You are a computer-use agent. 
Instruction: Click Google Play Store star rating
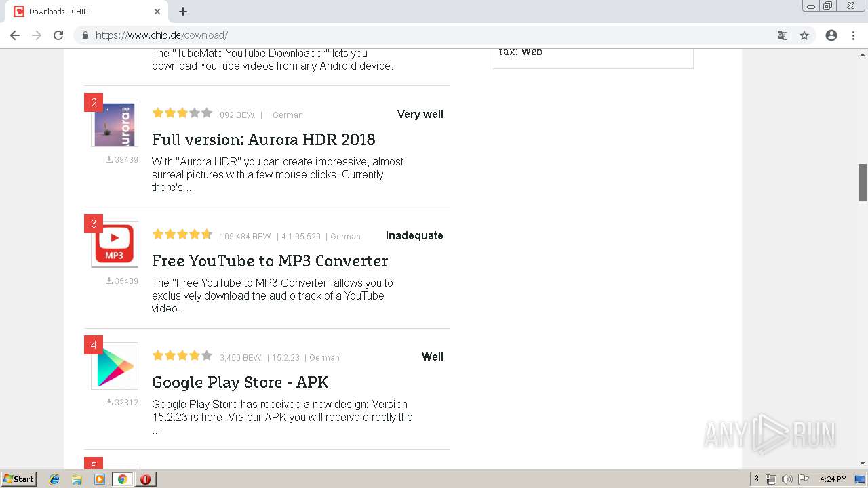182,356
